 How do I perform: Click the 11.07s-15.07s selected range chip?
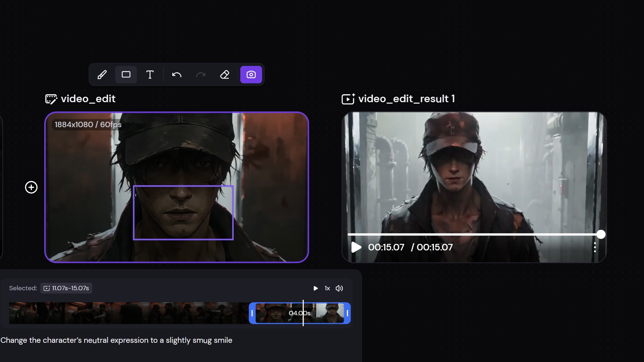tap(66, 288)
